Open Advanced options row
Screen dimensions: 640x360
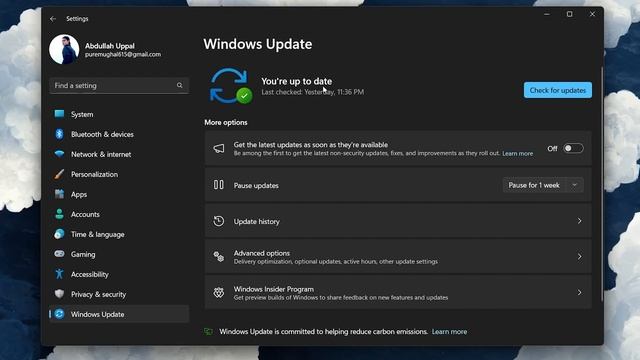click(398, 257)
